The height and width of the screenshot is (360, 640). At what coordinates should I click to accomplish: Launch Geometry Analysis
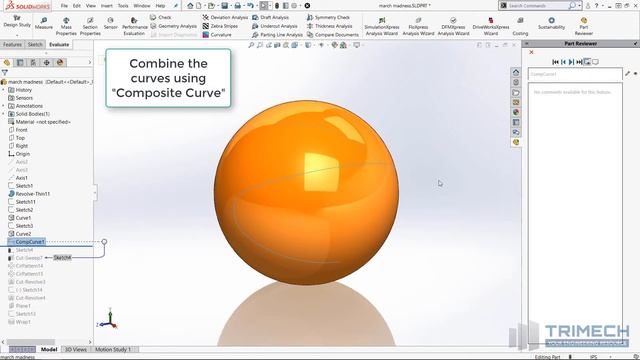tap(173, 26)
